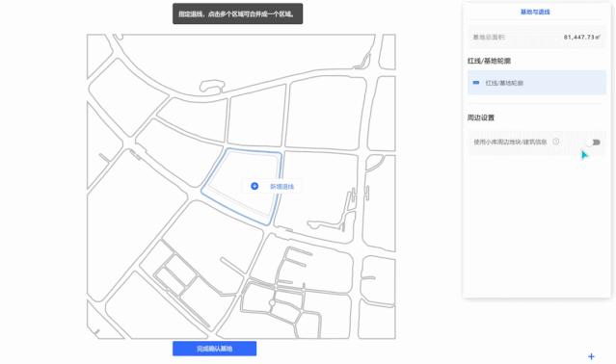
Task: Click the blue '完成确认基地' button below the map
Action: click(215, 349)
